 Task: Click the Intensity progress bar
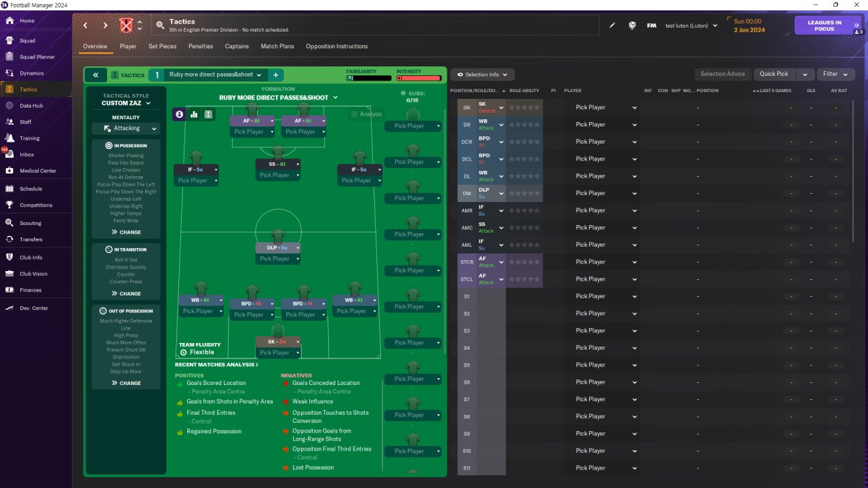click(x=419, y=78)
